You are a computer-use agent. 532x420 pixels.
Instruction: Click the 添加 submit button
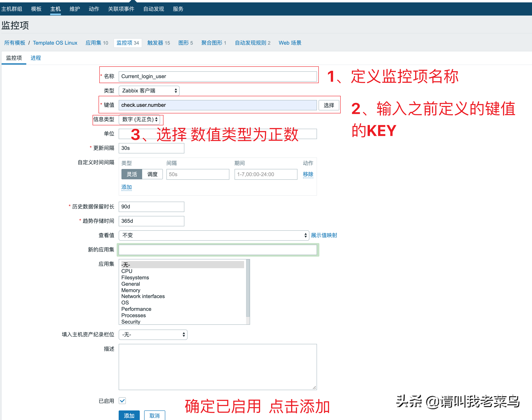(129, 415)
